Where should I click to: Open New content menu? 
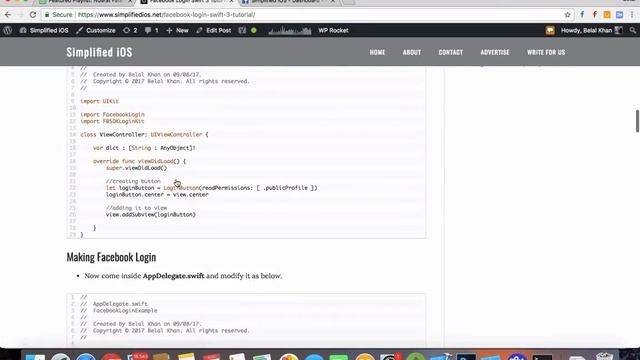coord(177,30)
